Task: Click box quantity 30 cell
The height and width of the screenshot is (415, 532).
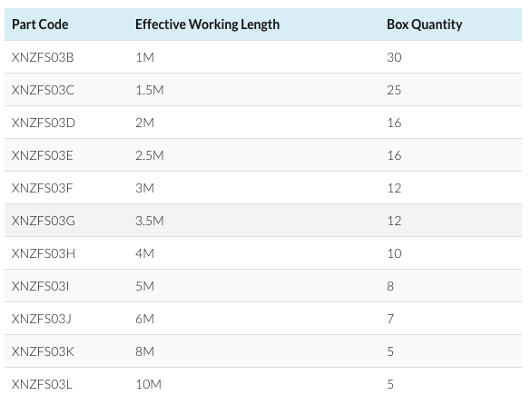Action: 394,57
